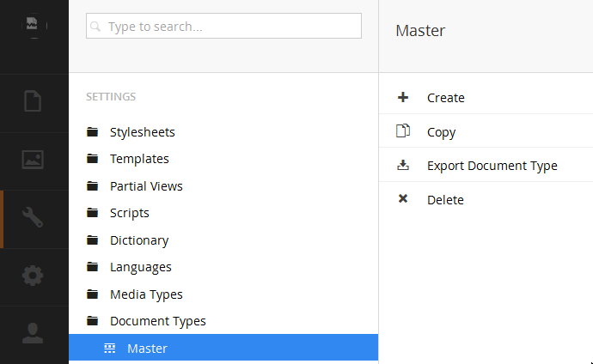
Task: Open the Templates tree node
Action: pyautogui.click(x=139, y=159)
